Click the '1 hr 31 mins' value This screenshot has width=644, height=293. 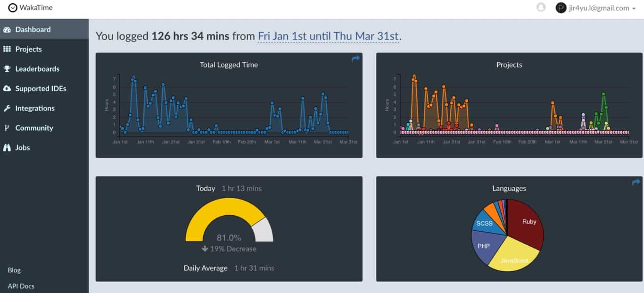(x=254, y=268)
